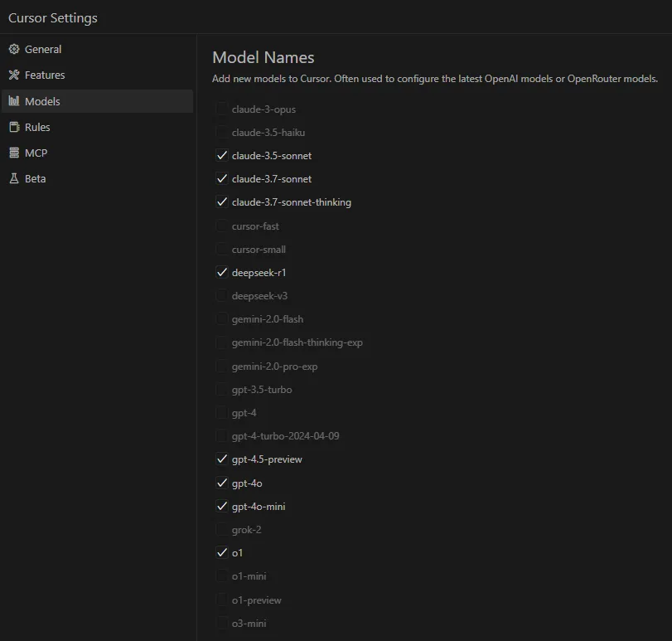The width and height of the screenshot is (672, 641).
Task: Disable the gpt-4.5-preview model checkbox
Action: point(221,459)
